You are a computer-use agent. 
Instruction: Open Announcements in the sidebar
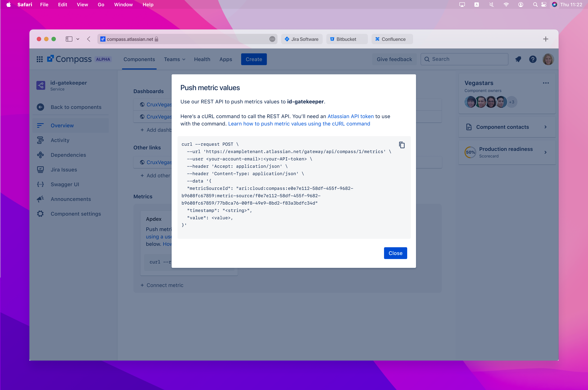[71, 199]
